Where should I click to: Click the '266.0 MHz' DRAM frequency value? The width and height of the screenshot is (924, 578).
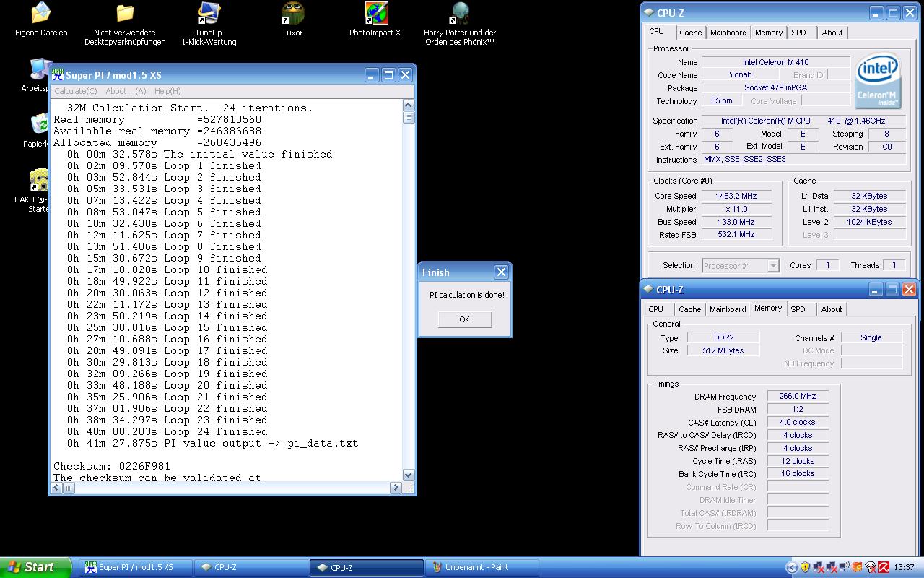(x=797, y=397)
